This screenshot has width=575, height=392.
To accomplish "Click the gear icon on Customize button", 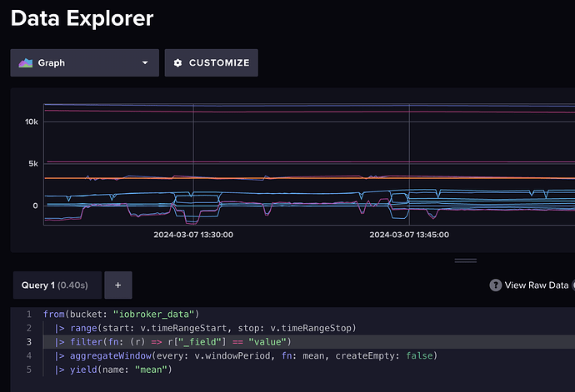I will (x=177, y=62).
